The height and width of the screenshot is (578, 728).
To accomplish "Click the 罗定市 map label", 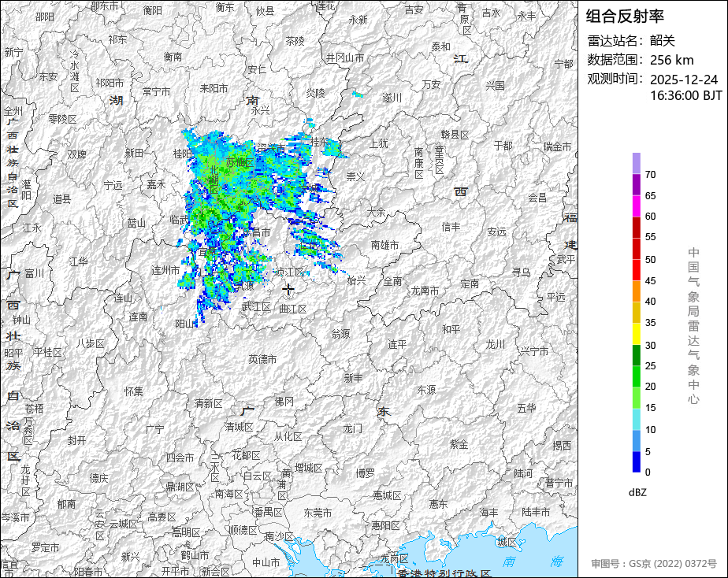I will point(45,548).
